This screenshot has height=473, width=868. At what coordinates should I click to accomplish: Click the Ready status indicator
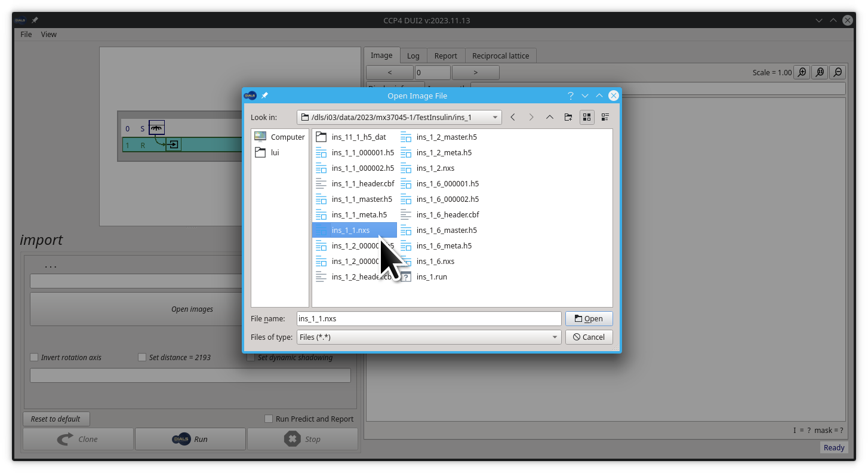tap(834, 448)
